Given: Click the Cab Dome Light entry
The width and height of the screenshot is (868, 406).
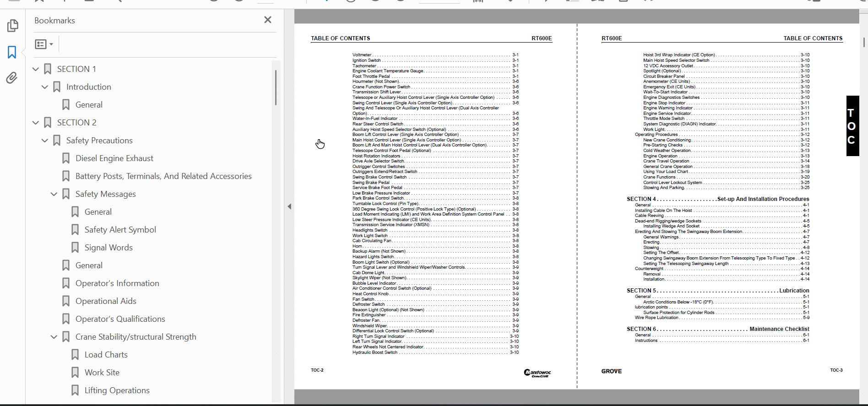Looking at the screenshot, I should coord(435,273).
